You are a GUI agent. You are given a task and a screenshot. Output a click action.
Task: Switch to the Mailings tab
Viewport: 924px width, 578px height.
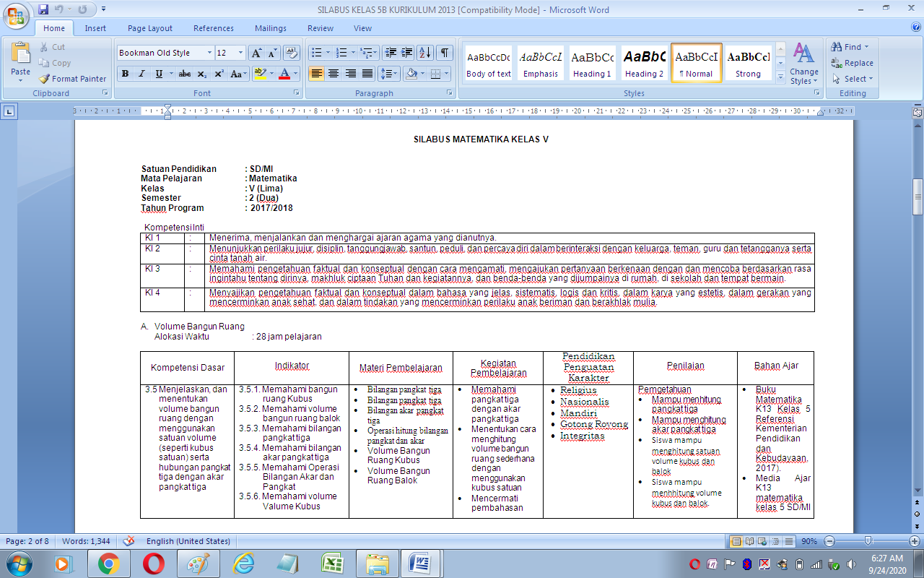[271, 28]
